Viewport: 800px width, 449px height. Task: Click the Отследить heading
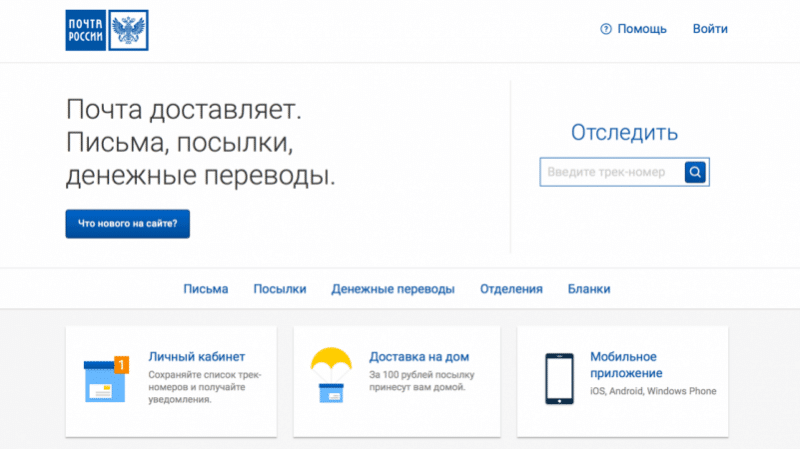coord(624,133)
